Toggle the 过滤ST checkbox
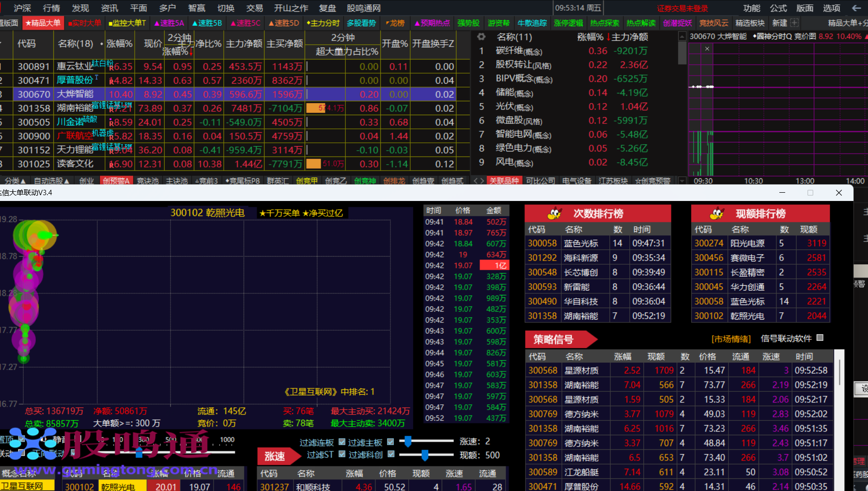 click(342, 454)
